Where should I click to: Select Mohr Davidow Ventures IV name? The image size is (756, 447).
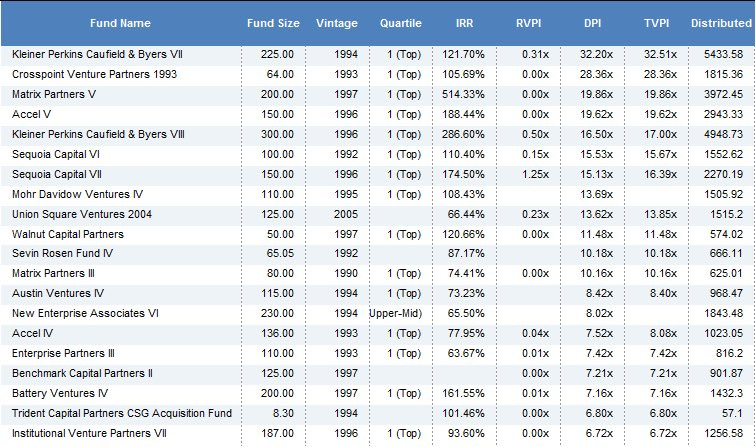coord(77,195)
